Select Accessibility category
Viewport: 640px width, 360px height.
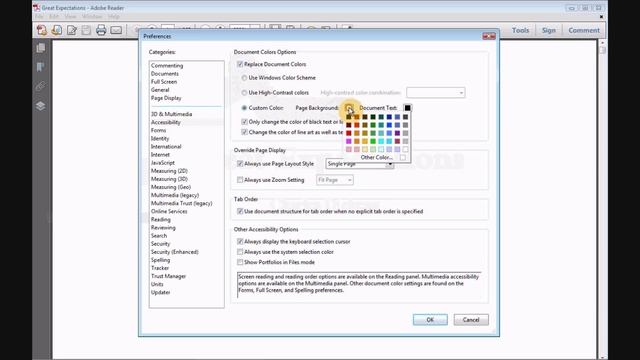coord(166,122)
